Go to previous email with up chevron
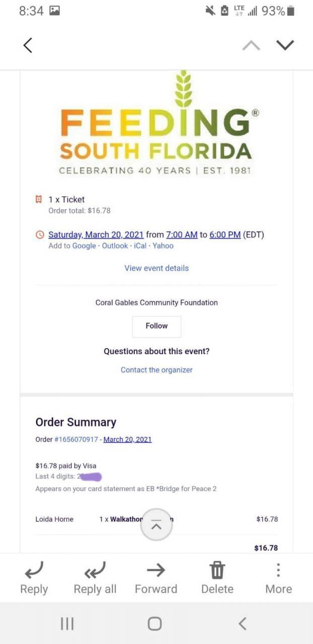 251,45
